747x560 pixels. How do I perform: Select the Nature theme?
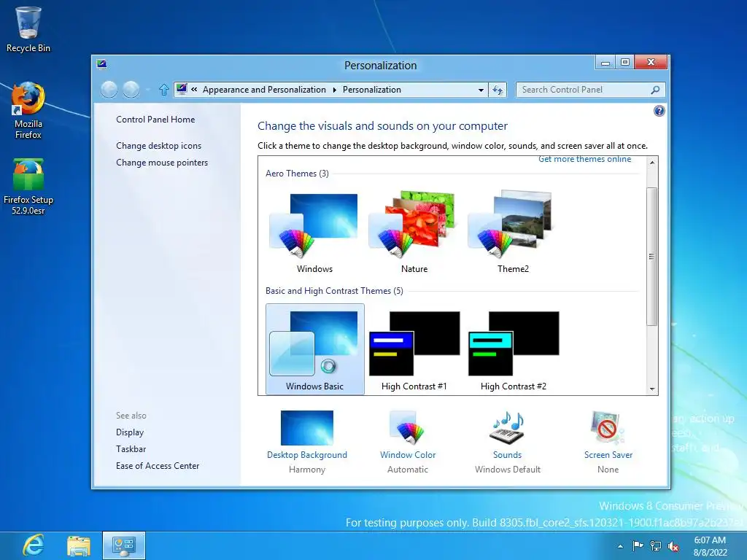[x=414, y=233]
